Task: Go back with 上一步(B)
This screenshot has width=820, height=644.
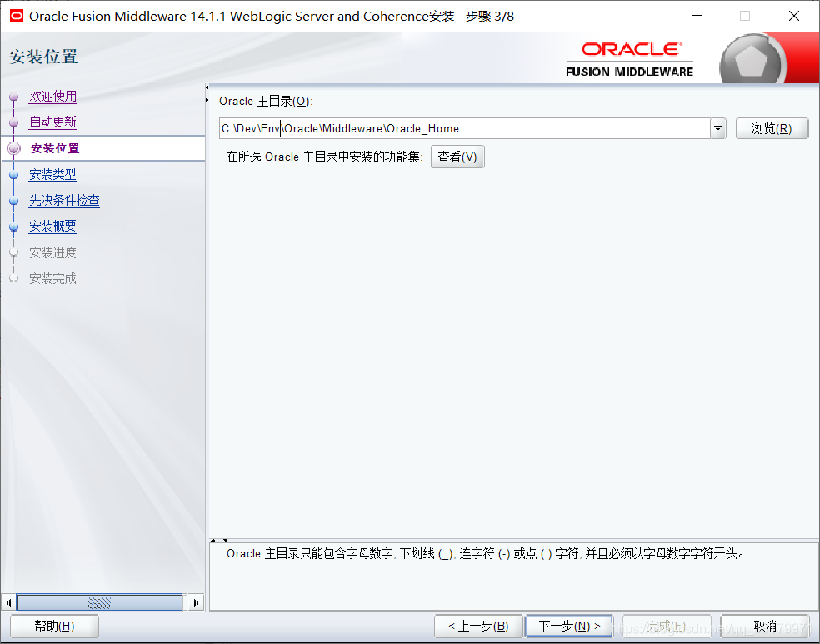Action: 478,626
